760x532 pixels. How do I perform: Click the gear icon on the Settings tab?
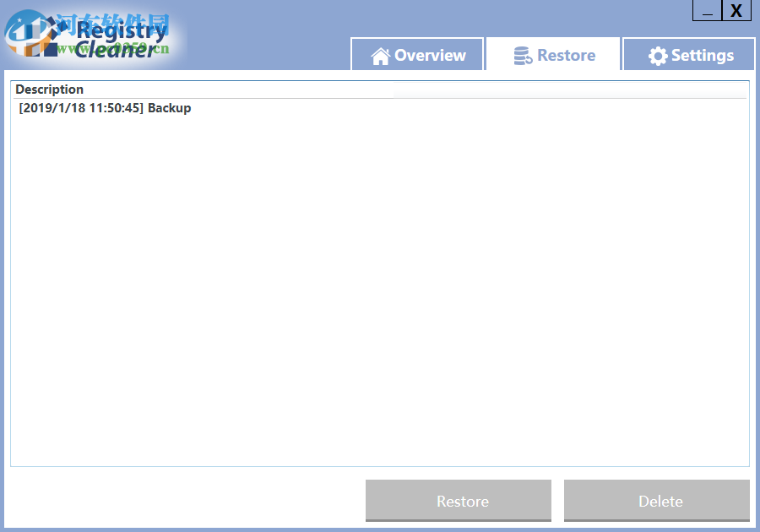point(660,54)
